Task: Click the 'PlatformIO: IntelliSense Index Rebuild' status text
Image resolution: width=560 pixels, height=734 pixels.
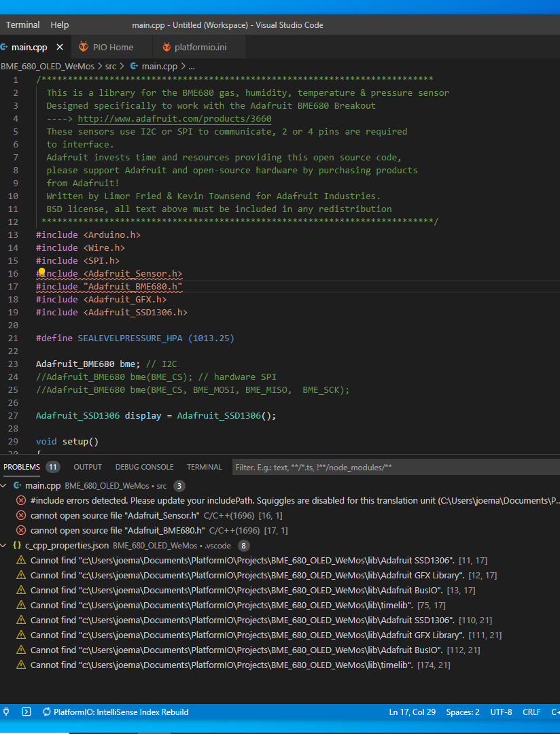Action: [121, 712]
